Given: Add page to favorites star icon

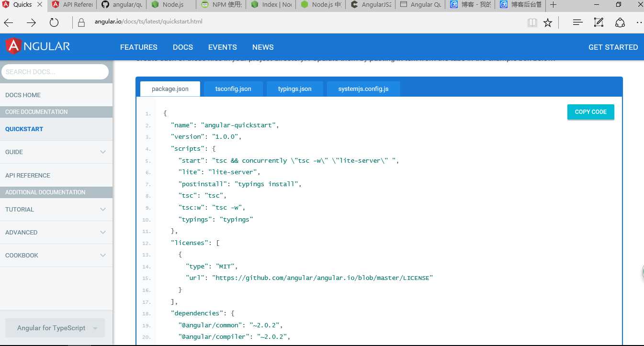Looking at the screenshot, I should (x=548, y=22).
